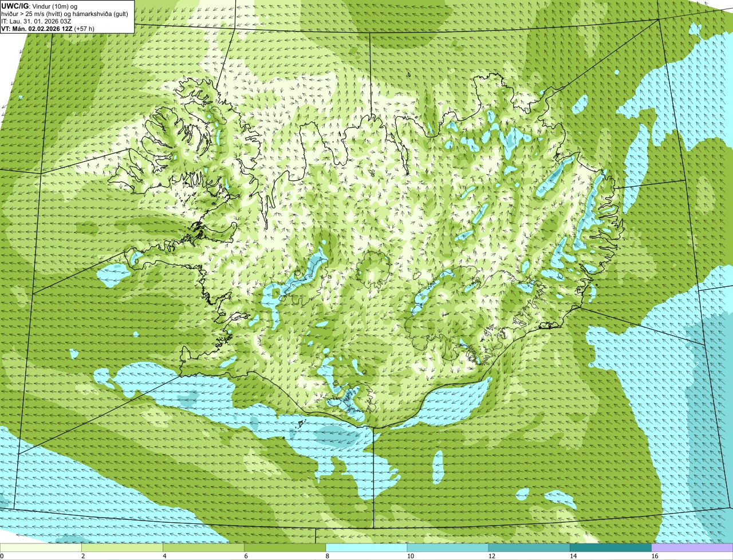The height and width of the screenshot is (560, 733).
Task: Click the legend tick label '8'
Action: [x=327, y=556]
